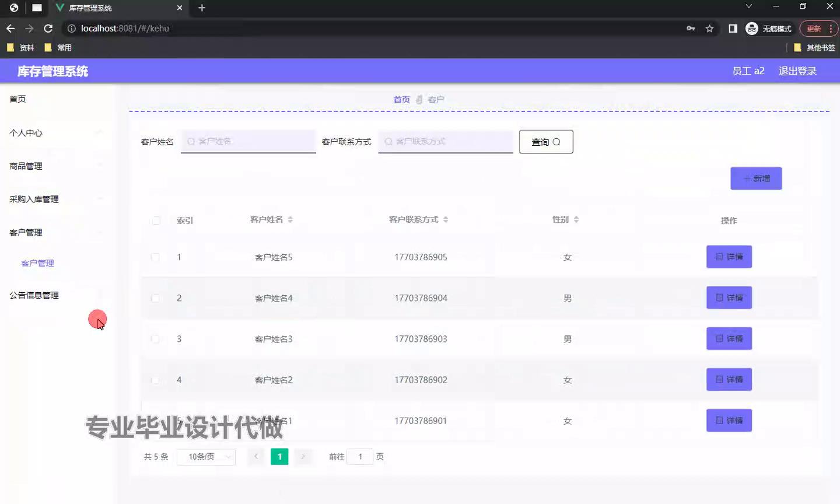
Task: Click the magnifier icon in 客户联系方式 input
Action: [387, 141]
